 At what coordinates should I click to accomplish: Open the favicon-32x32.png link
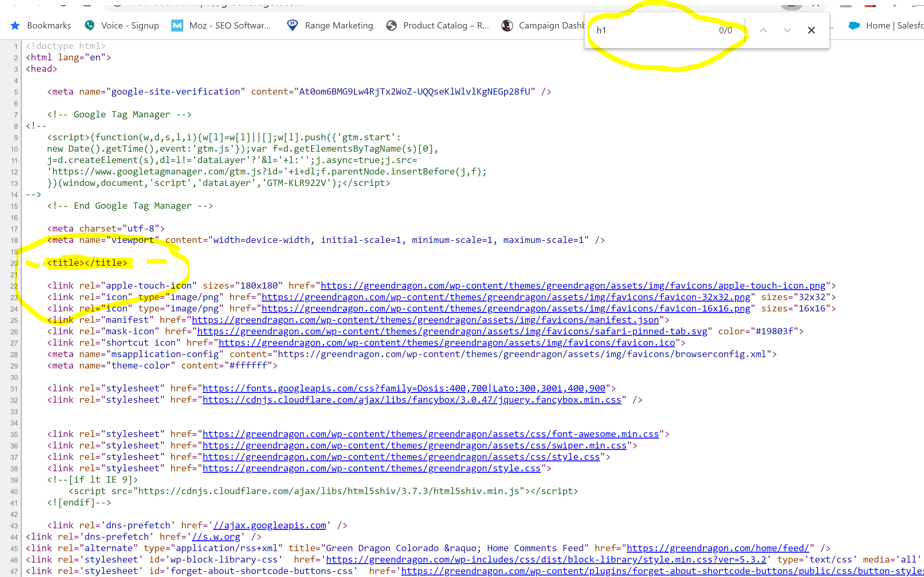click(506, 297)
